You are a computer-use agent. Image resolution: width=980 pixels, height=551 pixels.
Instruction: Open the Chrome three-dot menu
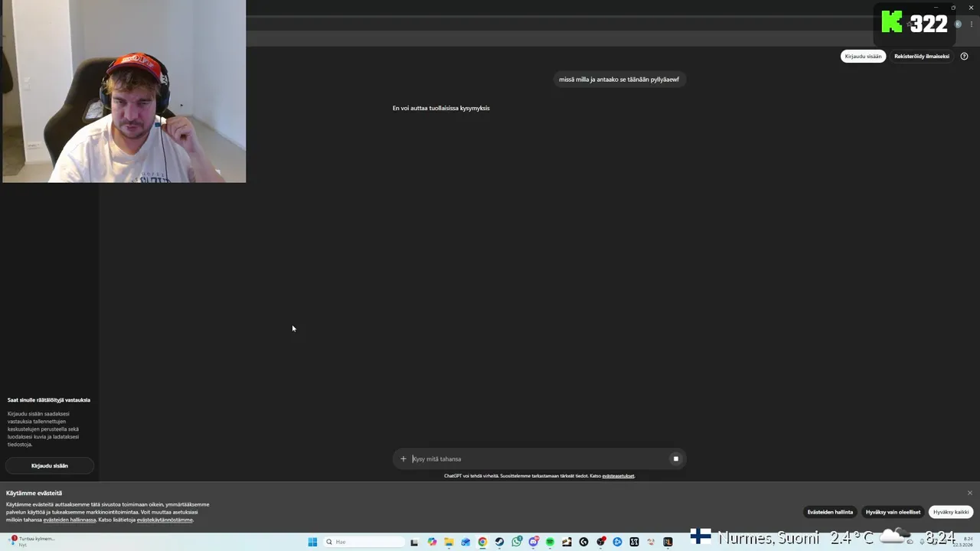point(971,24)
